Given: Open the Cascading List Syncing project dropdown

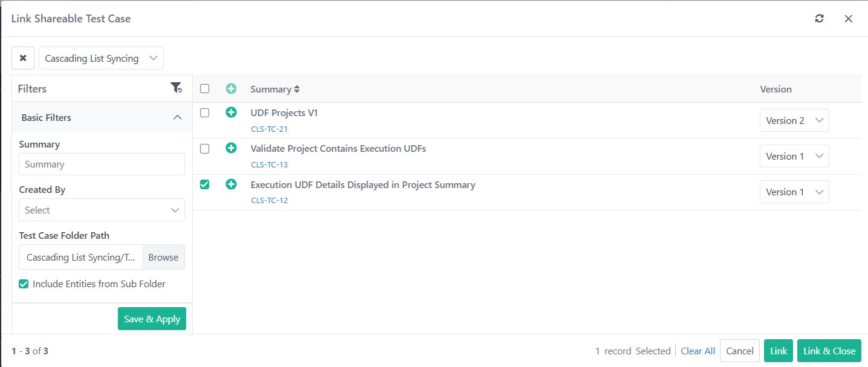Looking at the screenshot, I should 101,58.
